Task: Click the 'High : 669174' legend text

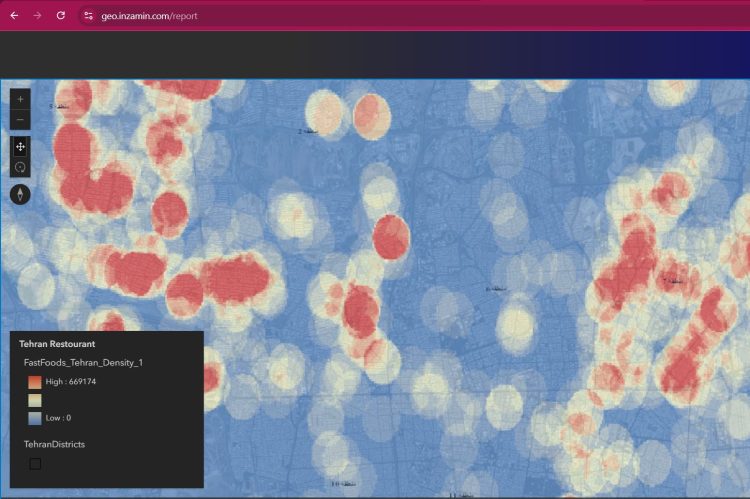Action: [71, 381]
